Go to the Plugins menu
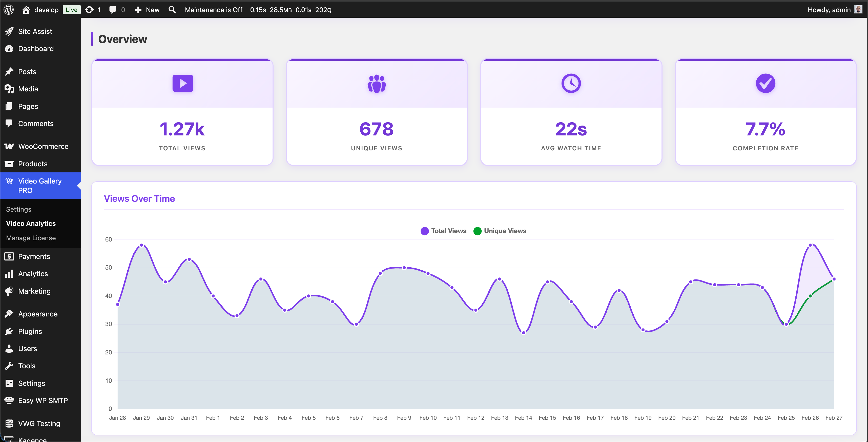 (x=30, y=331)
